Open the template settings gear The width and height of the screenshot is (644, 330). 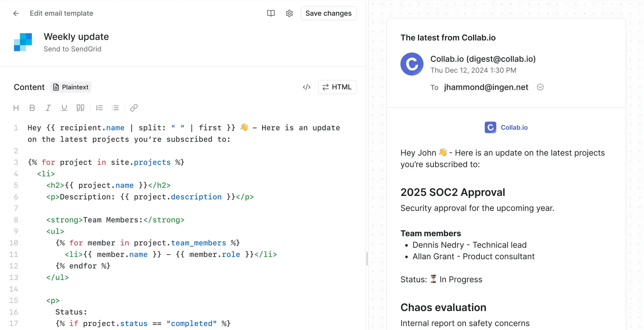pyautogui.click(x=289, y=13)
